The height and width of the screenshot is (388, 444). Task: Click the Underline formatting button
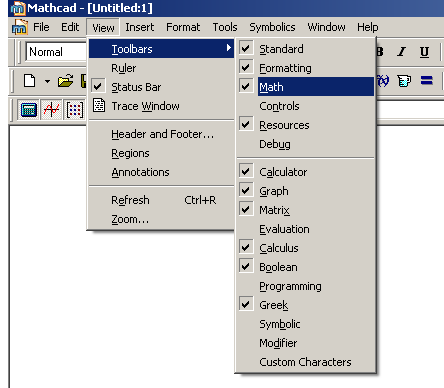point(424,52)
